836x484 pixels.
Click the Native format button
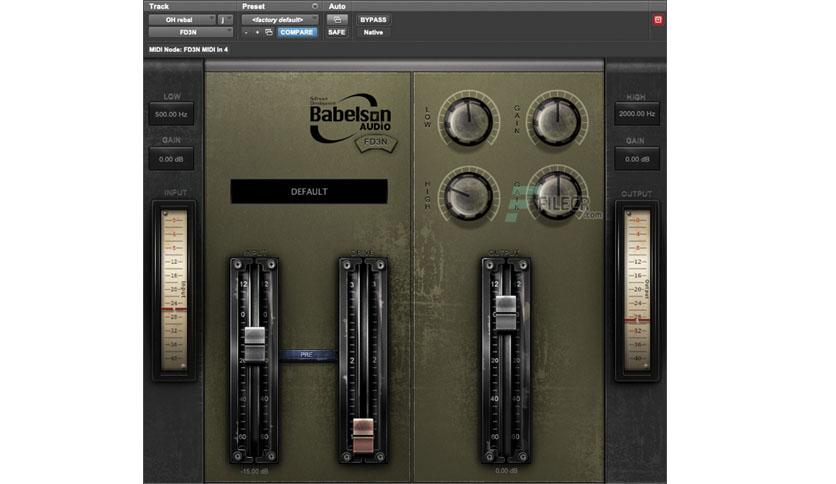(373, 33)
